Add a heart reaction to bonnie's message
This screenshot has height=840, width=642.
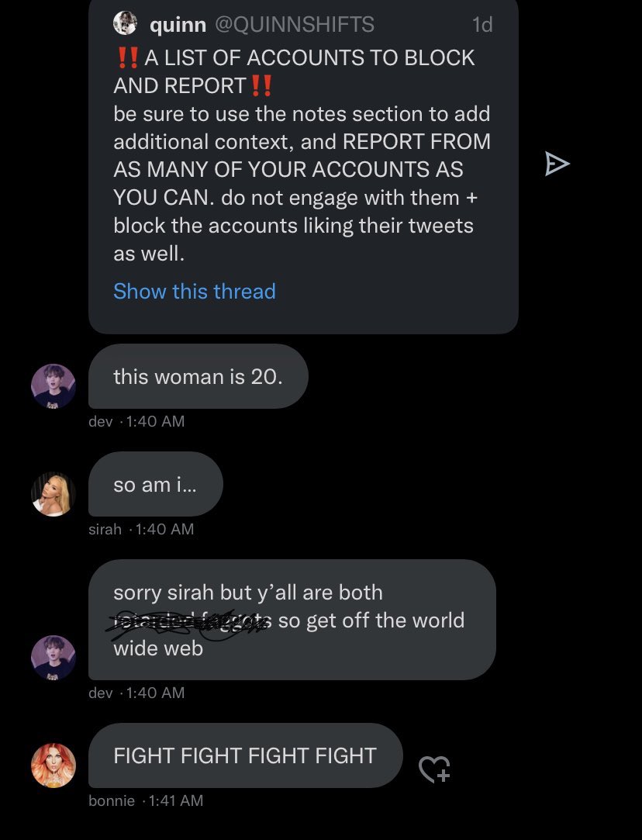tap(434, 769)
